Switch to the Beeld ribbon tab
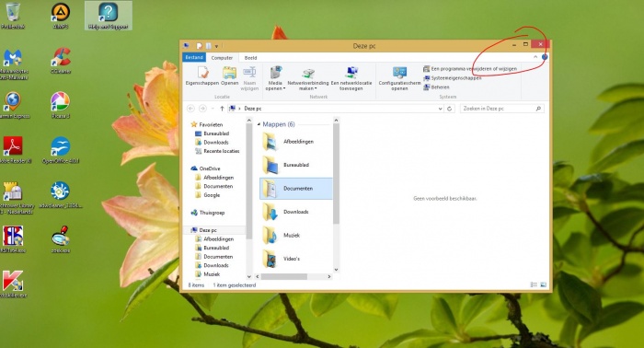 pyautogui.click(x=250, y=58)
